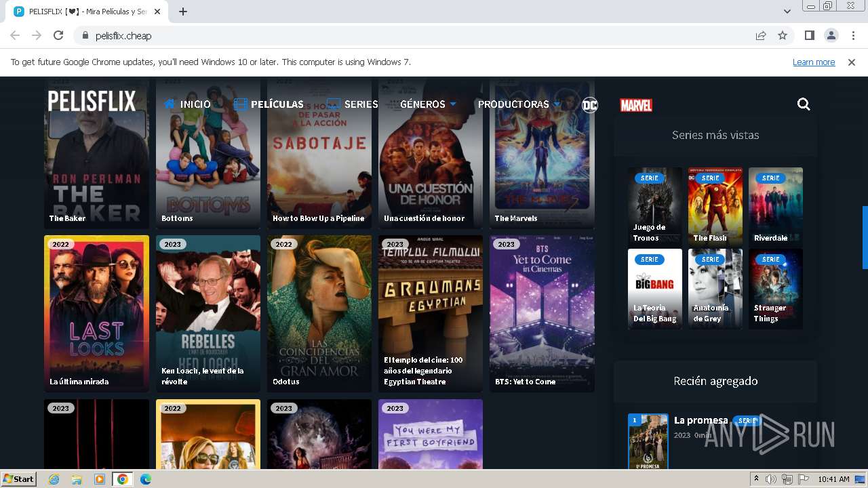
Task: Open El templo del cine poster
Action: click(431, 314)
